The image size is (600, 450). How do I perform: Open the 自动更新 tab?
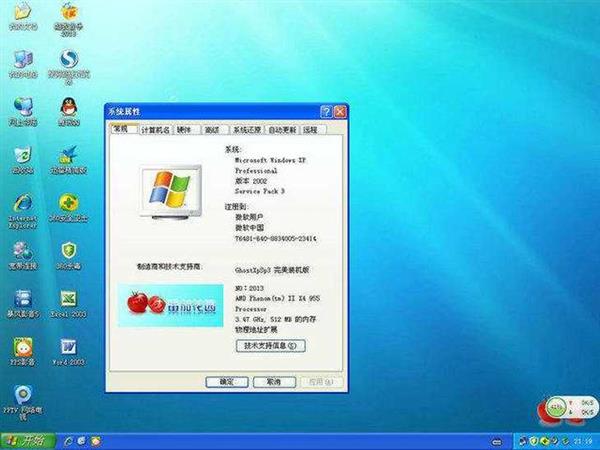pos(282,130)
